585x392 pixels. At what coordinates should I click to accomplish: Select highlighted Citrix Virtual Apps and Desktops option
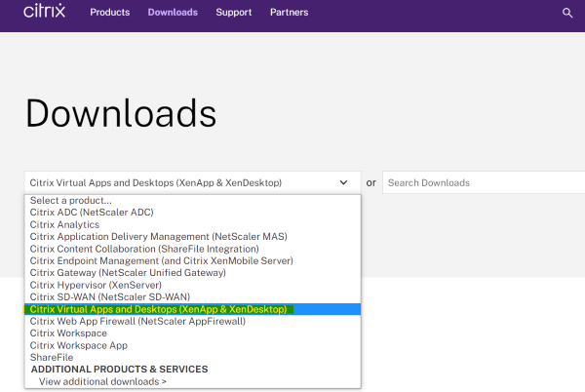point(192,309)
